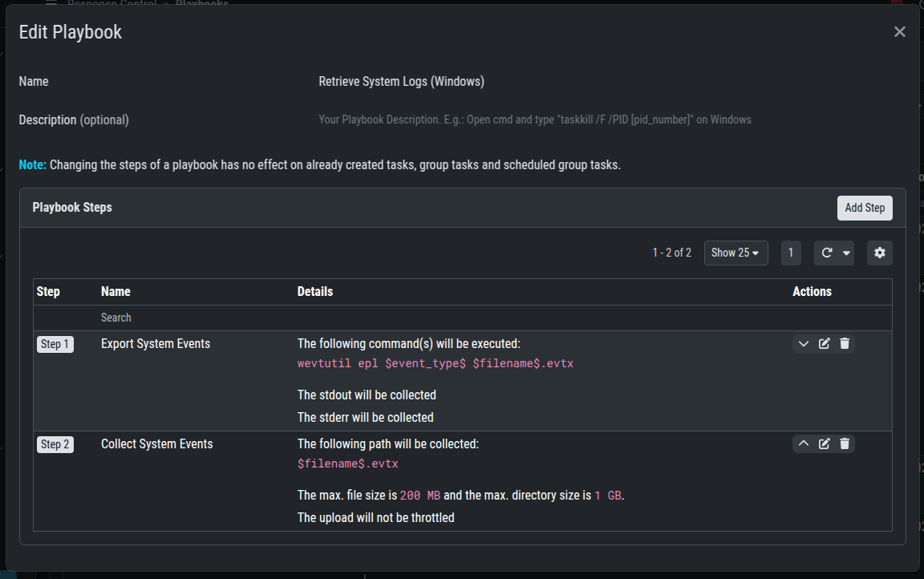The height and width of the screenshot is (579, 924).
Task: Click the Search box under Name column
Action: [x=192, y=318]
